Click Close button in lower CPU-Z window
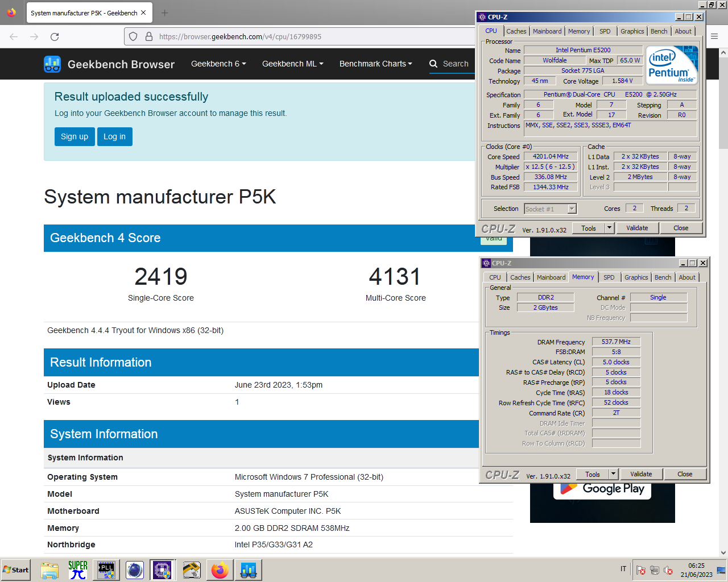 click(685, 474)
